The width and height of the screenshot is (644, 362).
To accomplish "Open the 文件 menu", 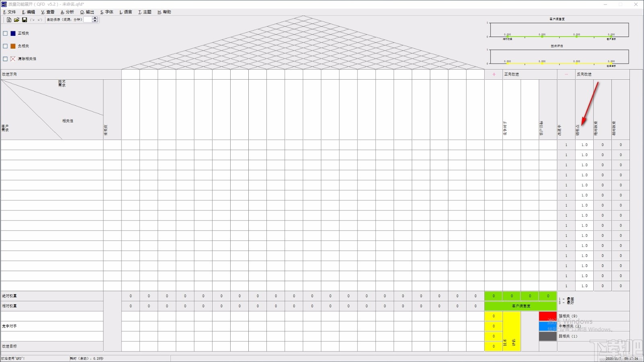I will tap(10, 12).
